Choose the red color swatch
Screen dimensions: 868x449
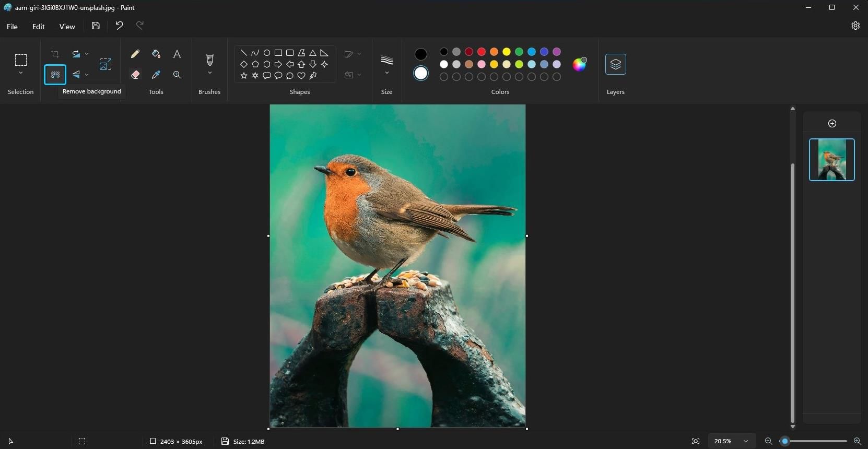482,52
